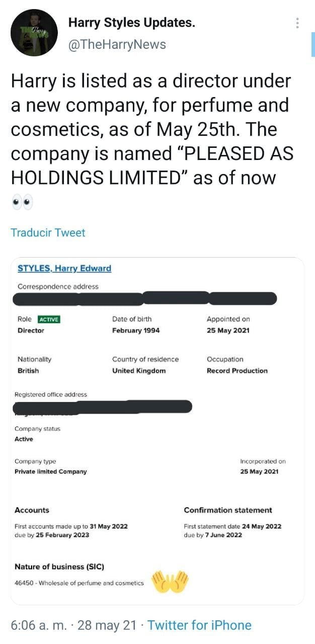Open the tweet options three-dot menu

pos(298,22)
